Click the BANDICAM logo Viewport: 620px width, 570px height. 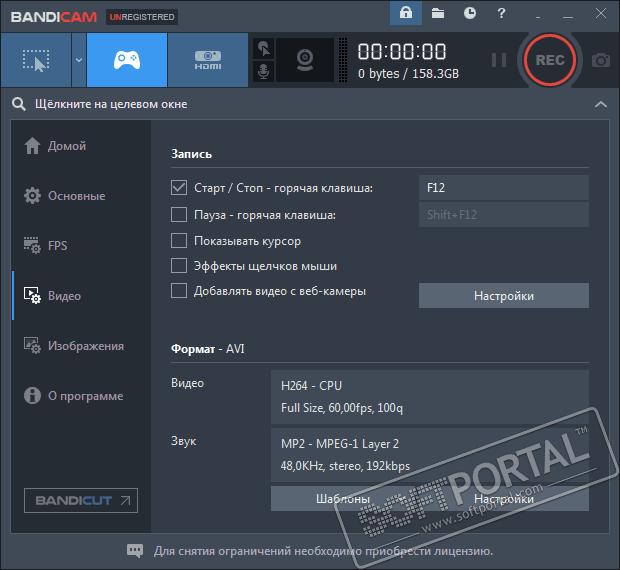54,17
